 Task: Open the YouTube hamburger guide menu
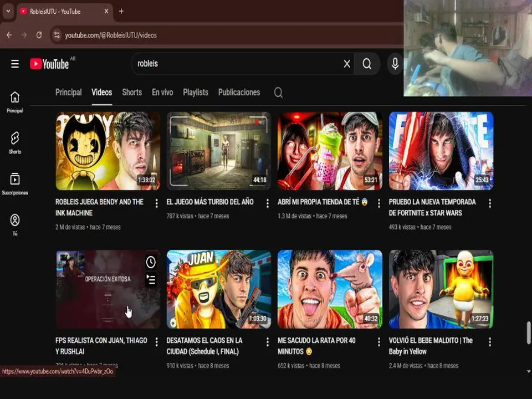(14, 64)
